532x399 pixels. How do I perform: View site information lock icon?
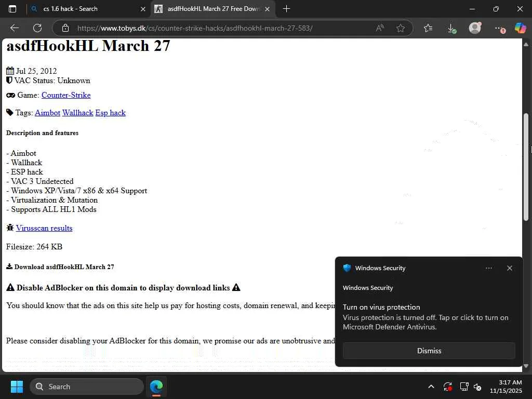[65, 28]
